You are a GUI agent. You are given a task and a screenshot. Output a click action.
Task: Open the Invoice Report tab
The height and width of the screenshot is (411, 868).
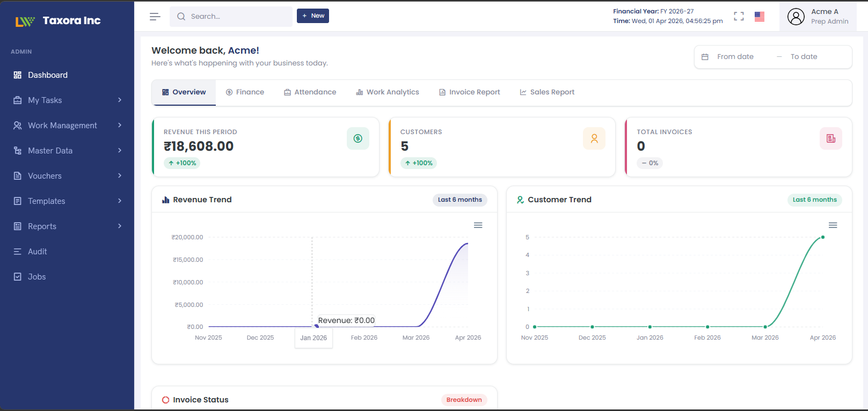469,92
